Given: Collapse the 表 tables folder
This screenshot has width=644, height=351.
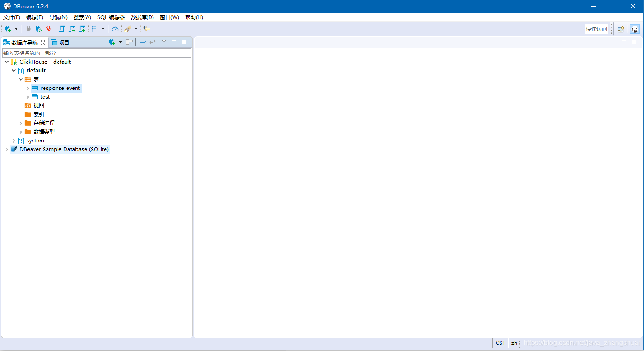Looking at the screenshot, I should tap(20, 79).
